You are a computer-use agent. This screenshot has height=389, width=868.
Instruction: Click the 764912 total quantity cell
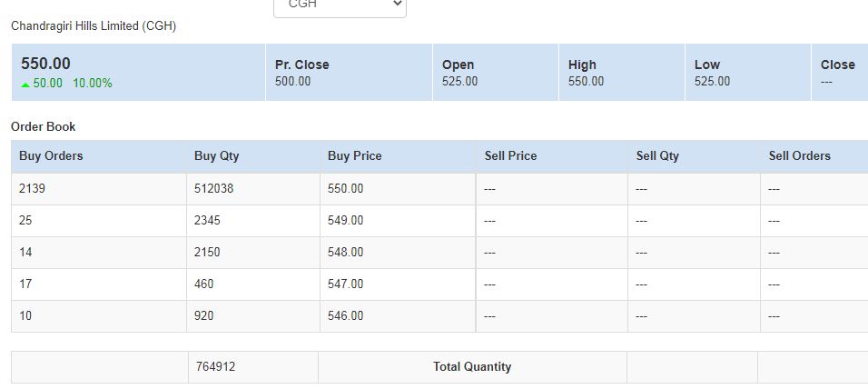click(x=216, y=367)
